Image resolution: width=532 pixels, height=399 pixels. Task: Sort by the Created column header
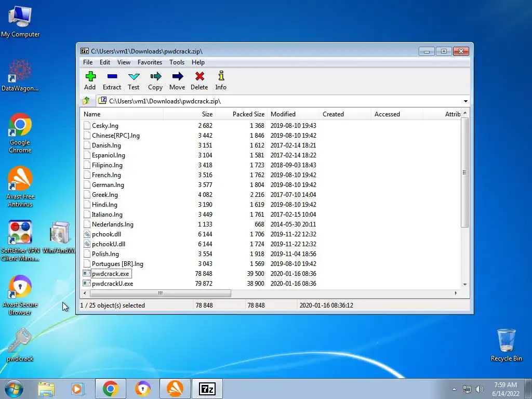(x=345, y=114)
